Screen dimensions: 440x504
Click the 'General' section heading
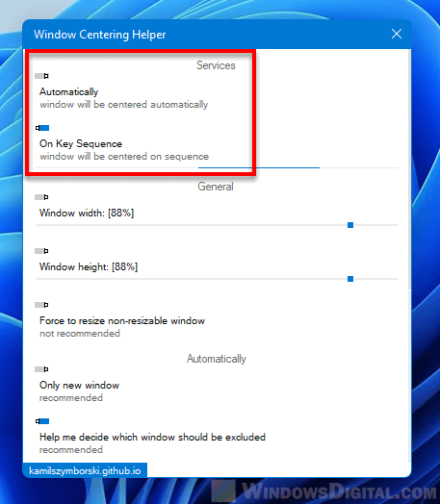pos(216,187)
